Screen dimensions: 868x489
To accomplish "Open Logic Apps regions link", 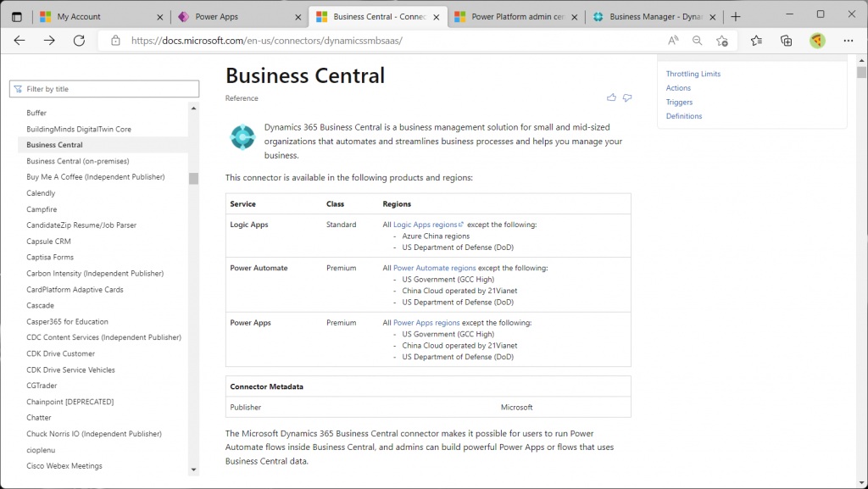I will coord(428,225).
